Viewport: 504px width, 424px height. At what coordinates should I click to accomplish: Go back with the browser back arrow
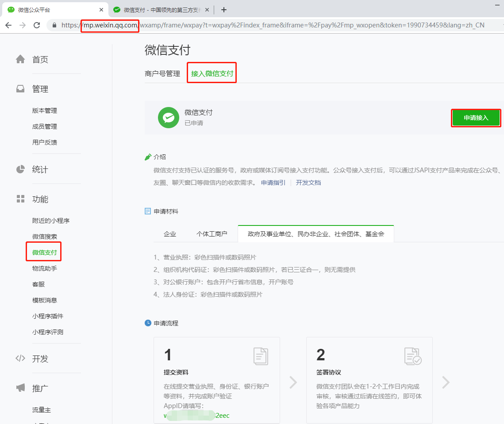9,25
